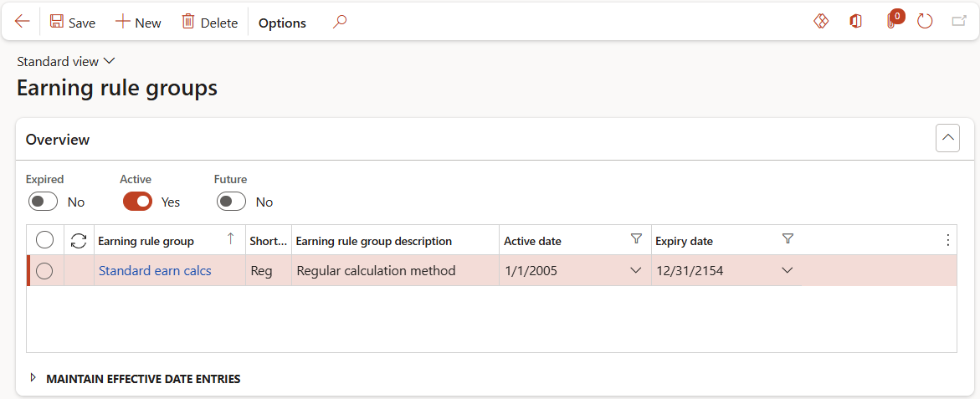980x399 pixels.
Task: Delete the selected earning rule group
Action: [x=209, y=23]
